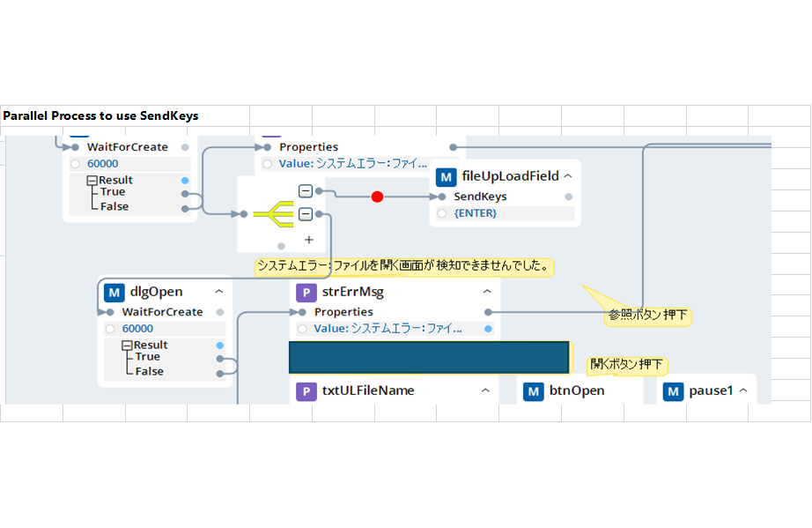Toggle the radio circle beside the {ENTER} value
This screenshot has height=528, width=812.
click(443, 212)
